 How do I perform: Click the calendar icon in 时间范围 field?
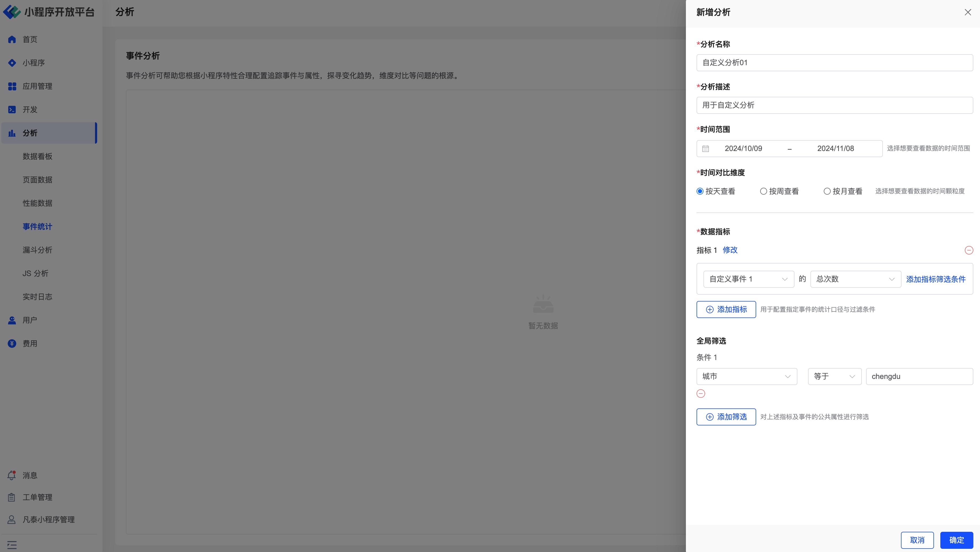[x=706, y=149]
